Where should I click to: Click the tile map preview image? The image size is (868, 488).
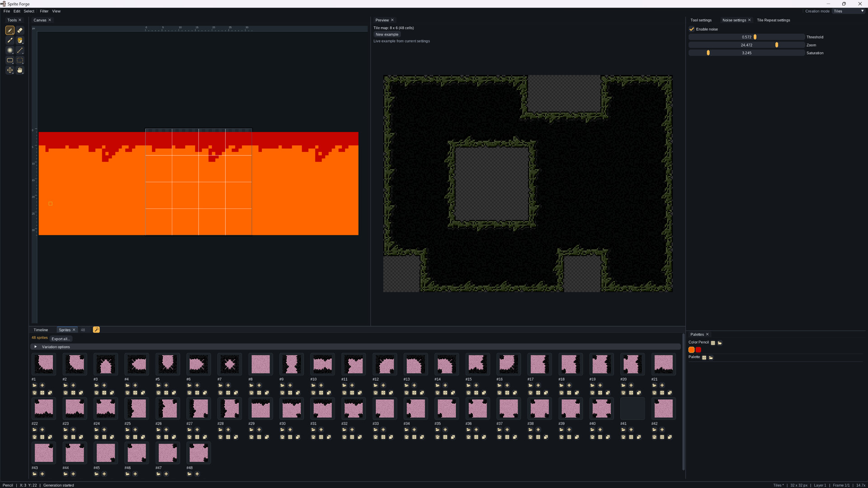click(528, 183)
